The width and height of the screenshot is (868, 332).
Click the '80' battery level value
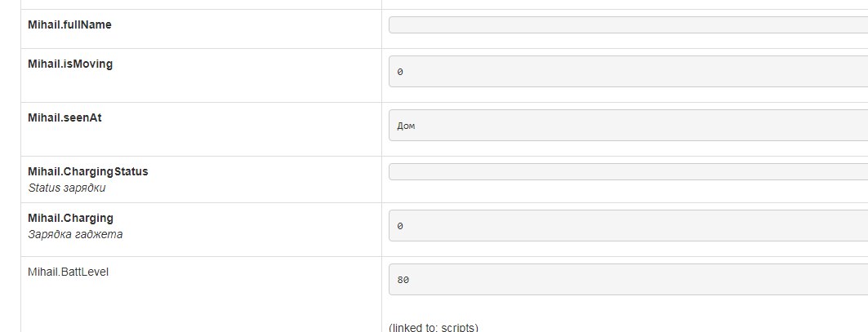tap(403, 281)
